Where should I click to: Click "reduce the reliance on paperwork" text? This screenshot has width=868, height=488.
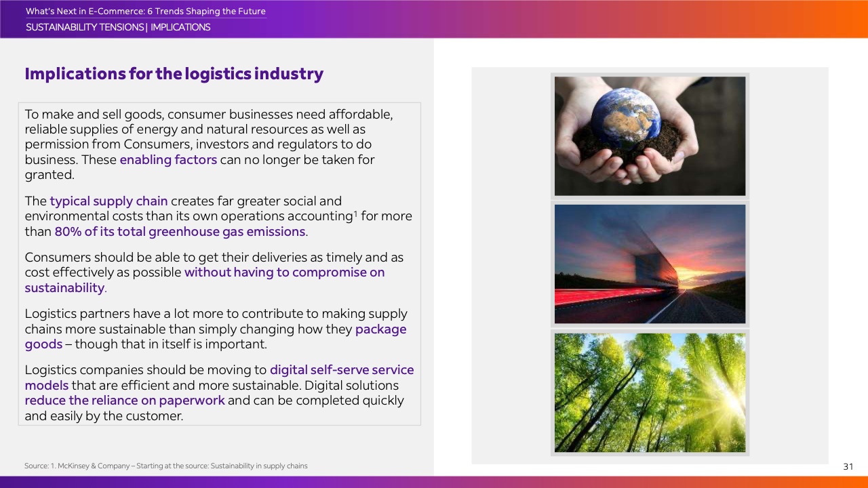125,401
